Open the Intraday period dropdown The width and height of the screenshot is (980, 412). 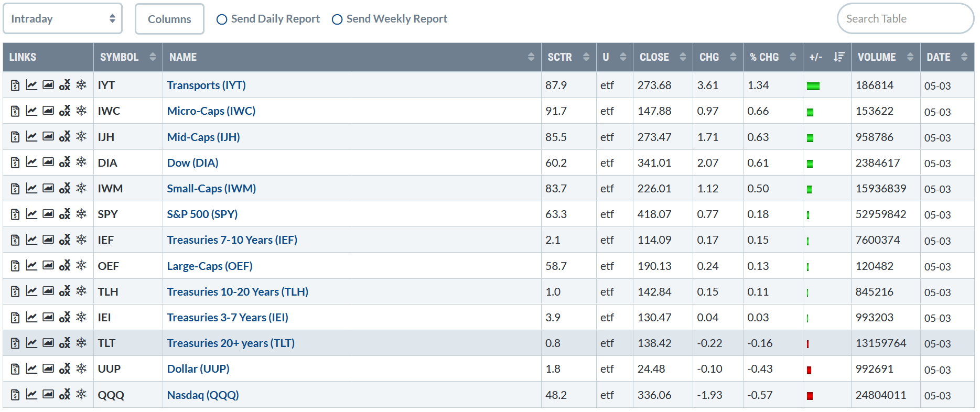63,18
